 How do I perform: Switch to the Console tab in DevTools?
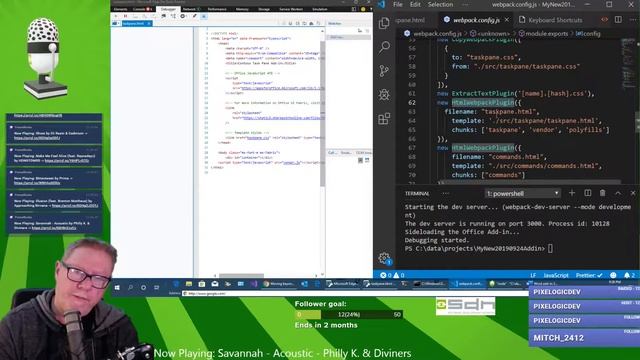[142, 9]
